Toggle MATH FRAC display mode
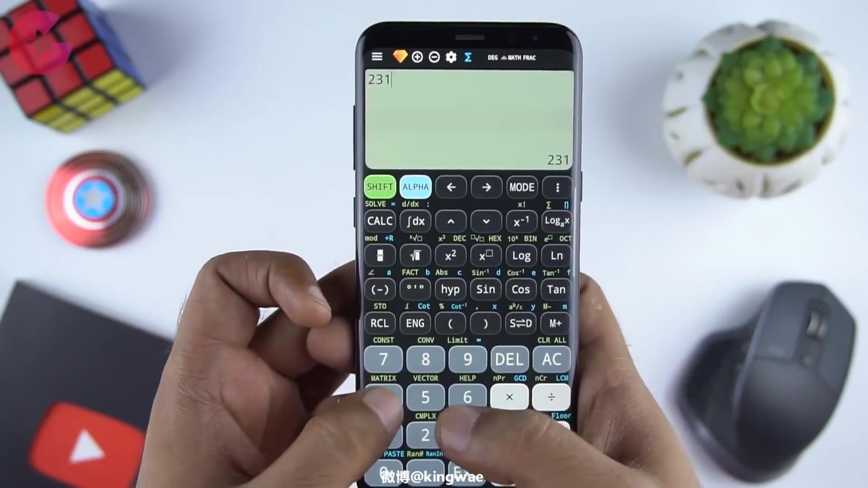The height and width of the screenshot is (488, 868). 520,57
